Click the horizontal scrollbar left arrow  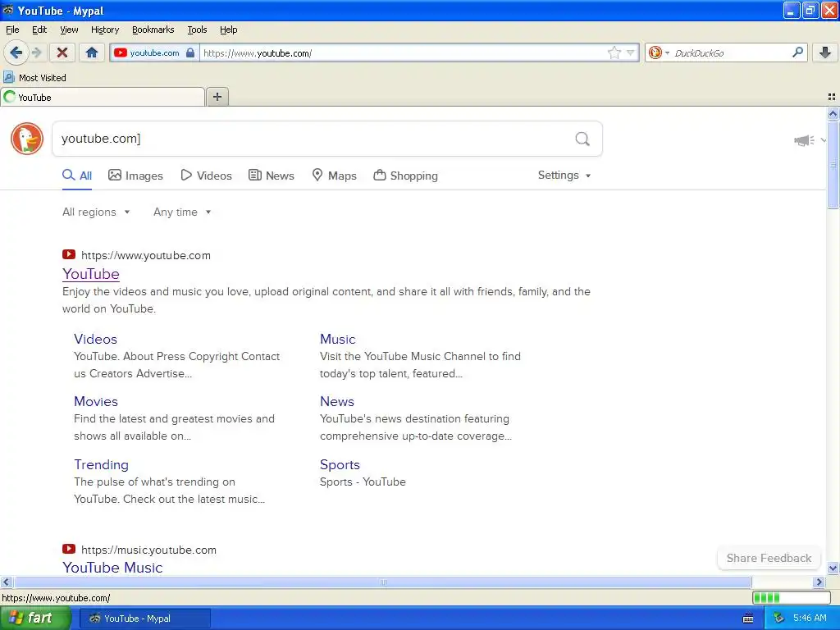click(x=6, y=582)
